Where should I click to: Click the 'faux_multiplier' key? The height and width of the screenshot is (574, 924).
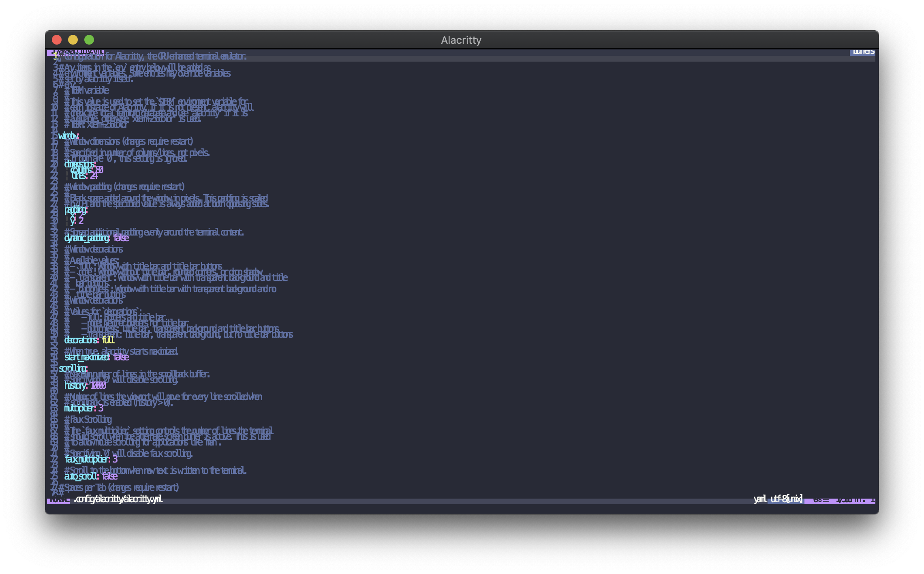click(87, 459)
